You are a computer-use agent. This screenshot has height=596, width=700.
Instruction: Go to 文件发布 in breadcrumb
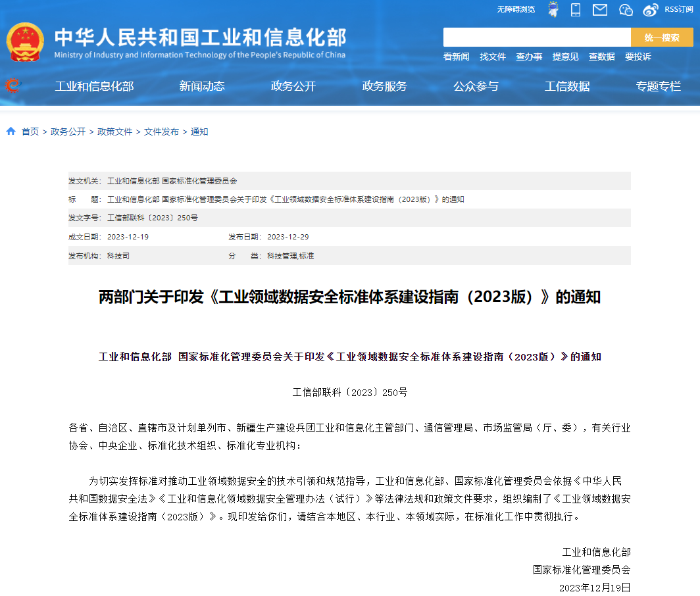point(161,132)
